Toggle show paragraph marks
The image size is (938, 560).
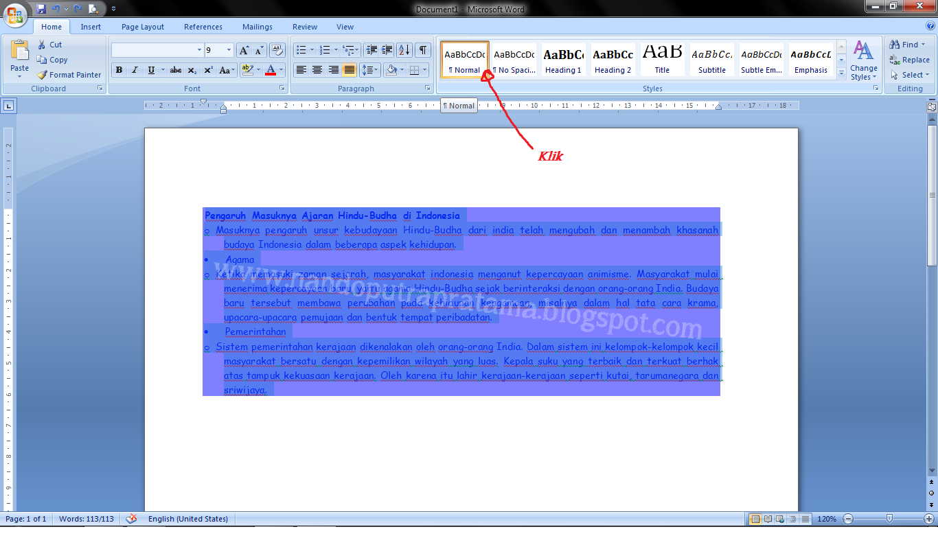pos(423,50)
